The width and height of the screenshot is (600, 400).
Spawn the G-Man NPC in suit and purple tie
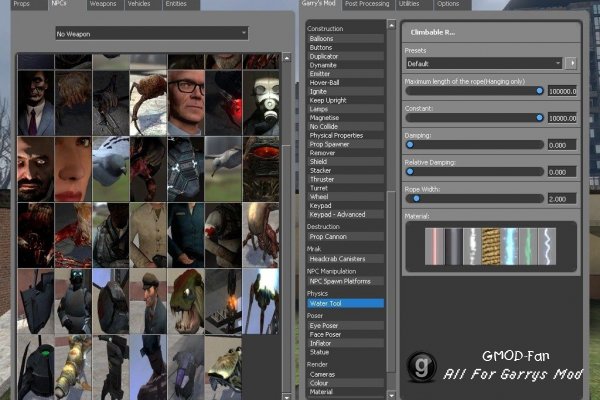pos(36,103)
